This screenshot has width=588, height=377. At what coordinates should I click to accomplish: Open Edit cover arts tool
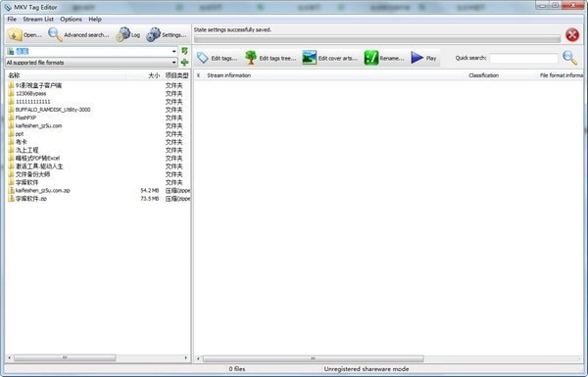(x=309, y=58)
